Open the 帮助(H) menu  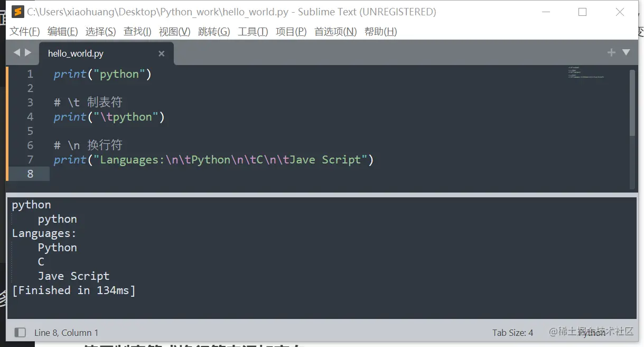click(x=381, y=32)
